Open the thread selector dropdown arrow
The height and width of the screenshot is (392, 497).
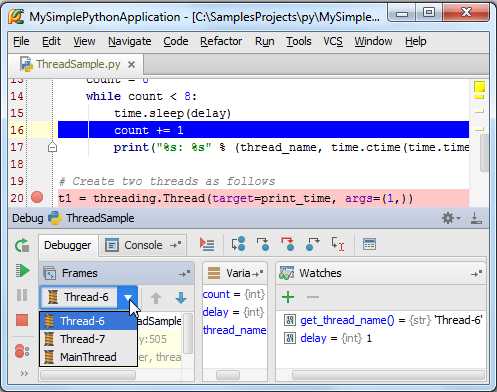tap(128, 297)
